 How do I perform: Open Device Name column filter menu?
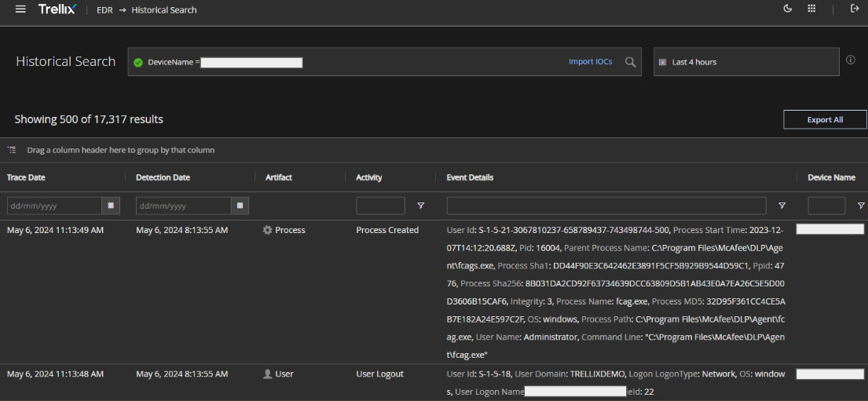coord(861,206)
